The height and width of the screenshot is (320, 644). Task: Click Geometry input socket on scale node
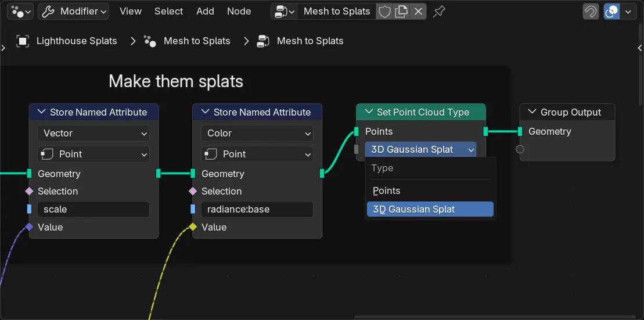pos(29,173)
